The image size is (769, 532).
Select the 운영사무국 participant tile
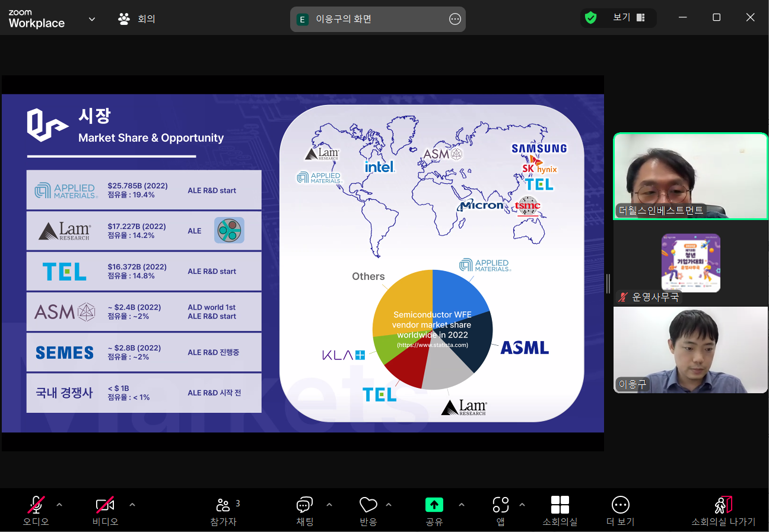(x=691, y=263)
